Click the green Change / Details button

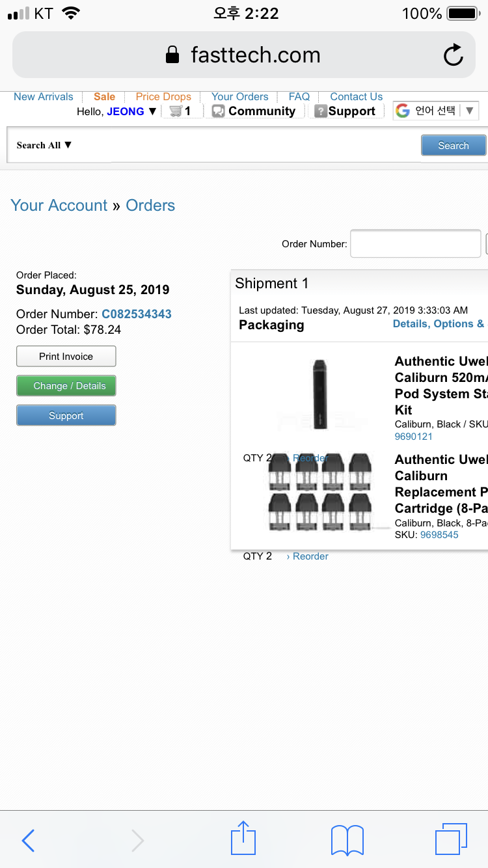66,386
